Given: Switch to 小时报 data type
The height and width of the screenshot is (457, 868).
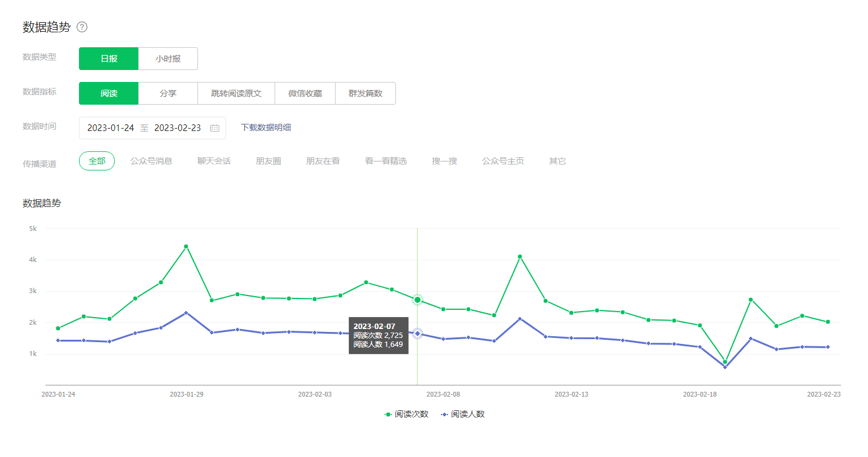Looking at the screenshot, I should pos(168,59).
